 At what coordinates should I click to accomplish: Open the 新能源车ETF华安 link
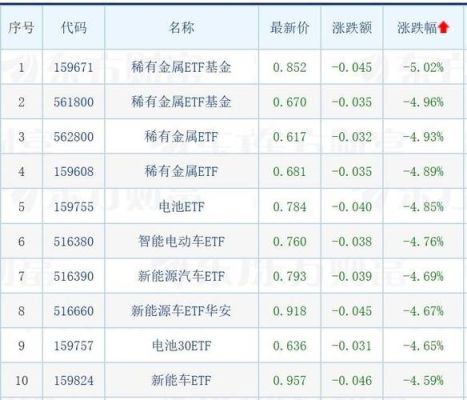tap(181, 311)
